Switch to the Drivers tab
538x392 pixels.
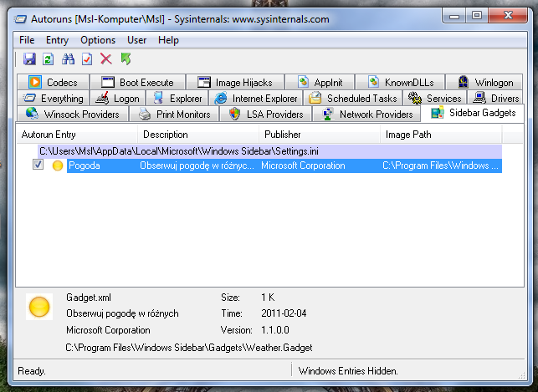(x=495, y=99)
